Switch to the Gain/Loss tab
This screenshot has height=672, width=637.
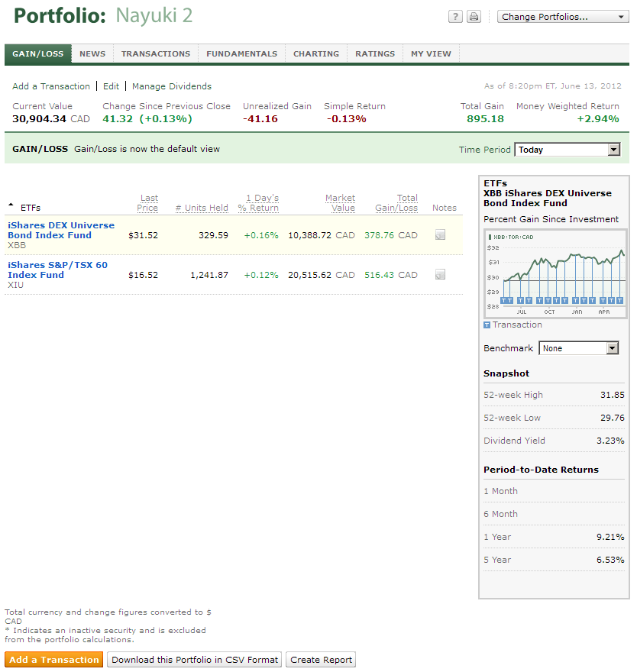pyautogui.click(x=37, y=54)
